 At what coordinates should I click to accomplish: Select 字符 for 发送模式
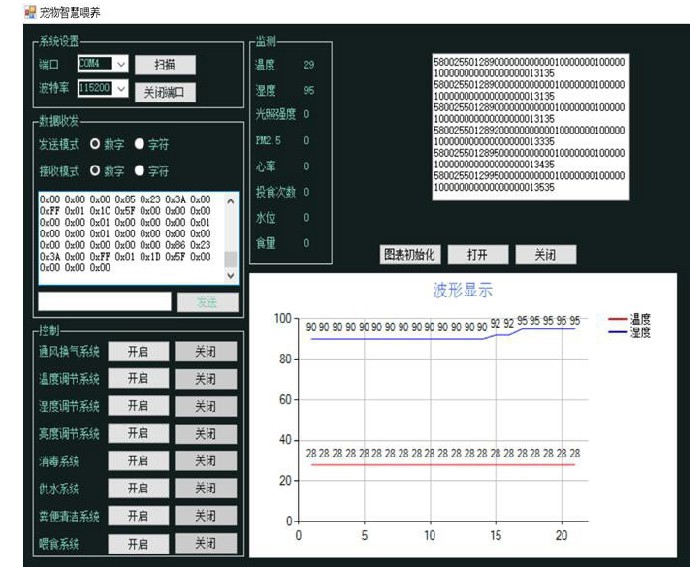click(x=139, y=144)
